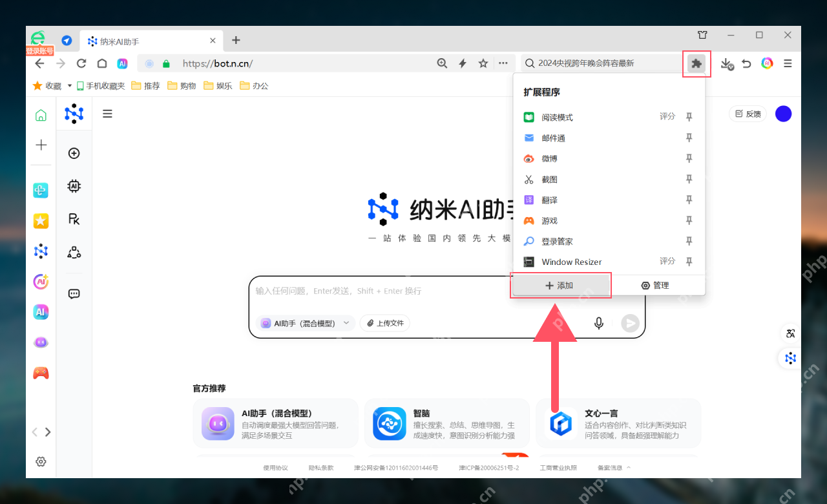Select 登录管家 in the extensions list
The width and height of the screenshot is (827, 504).
pos(557,241)
